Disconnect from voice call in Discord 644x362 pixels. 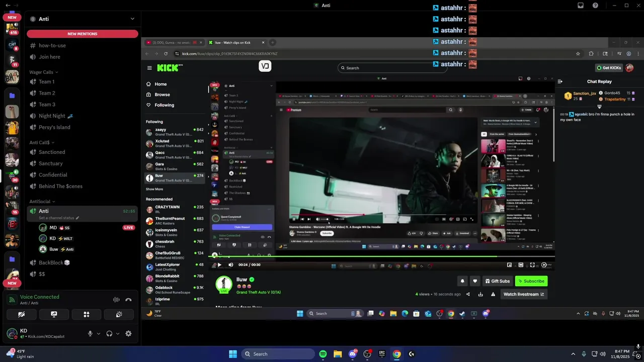[128, 300]
